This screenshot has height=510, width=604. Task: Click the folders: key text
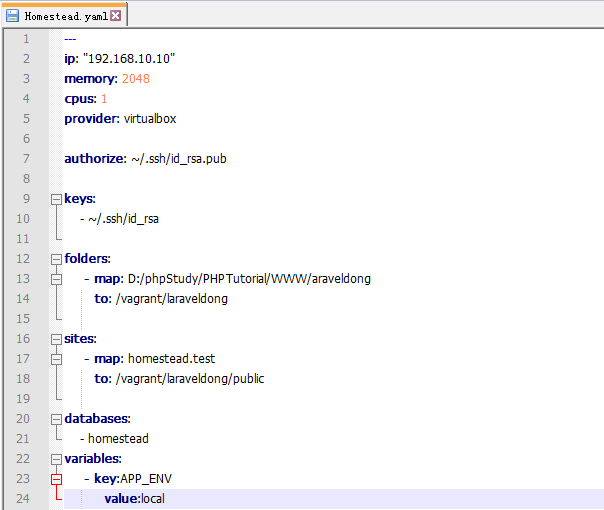(x=87, y=258)
